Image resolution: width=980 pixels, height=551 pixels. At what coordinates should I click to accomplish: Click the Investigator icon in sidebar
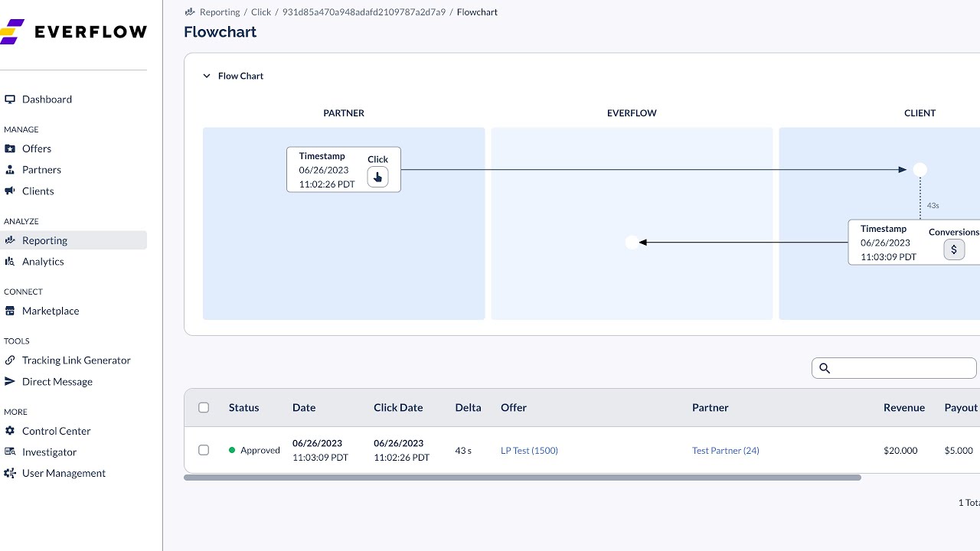[10, 452]
